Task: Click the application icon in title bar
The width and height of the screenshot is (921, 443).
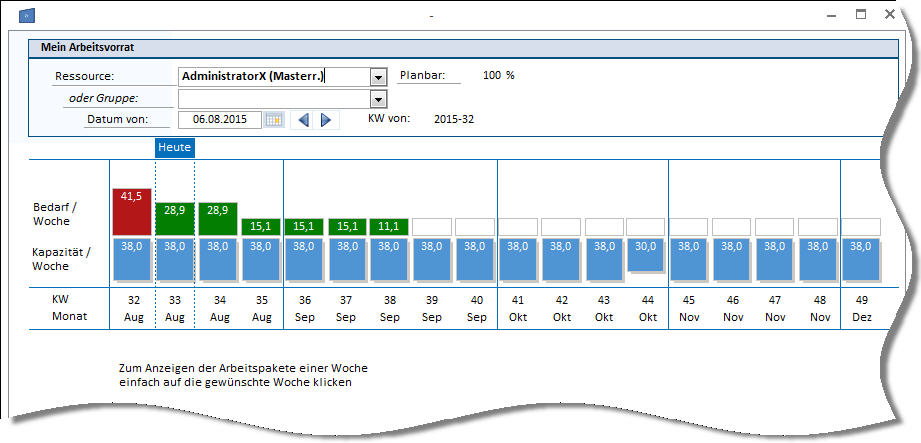Action: (27, 15)
